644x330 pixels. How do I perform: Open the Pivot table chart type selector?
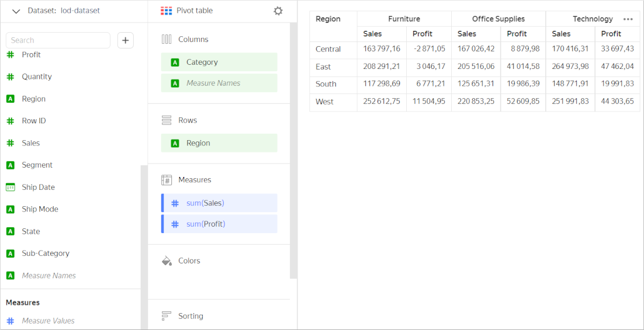[x=187, y=11]
